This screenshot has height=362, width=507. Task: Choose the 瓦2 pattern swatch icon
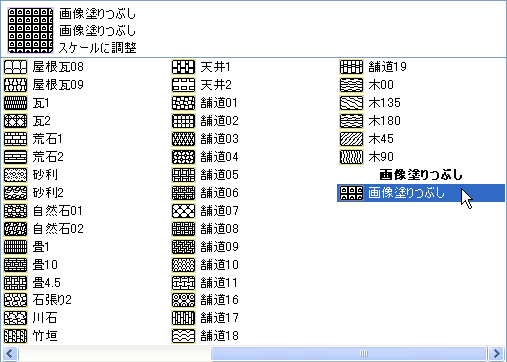tap(15, 121)
